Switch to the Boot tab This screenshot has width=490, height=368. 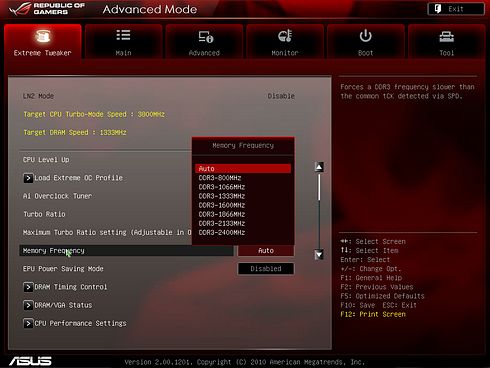[366, 42]
